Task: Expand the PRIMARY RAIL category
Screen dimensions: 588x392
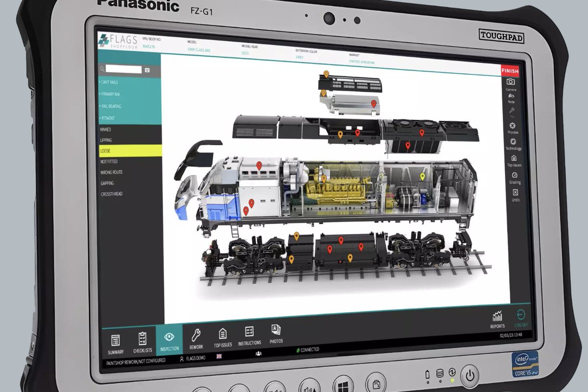Action: 130,94
